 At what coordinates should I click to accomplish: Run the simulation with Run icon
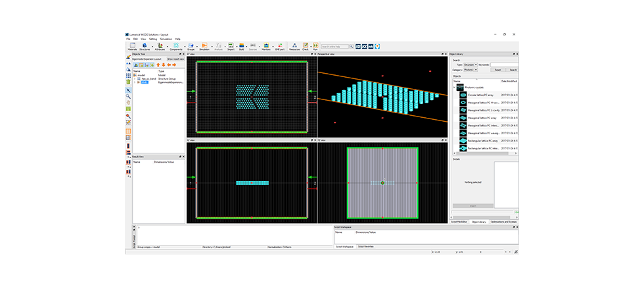pyautogui.click(x=315, y=45)
